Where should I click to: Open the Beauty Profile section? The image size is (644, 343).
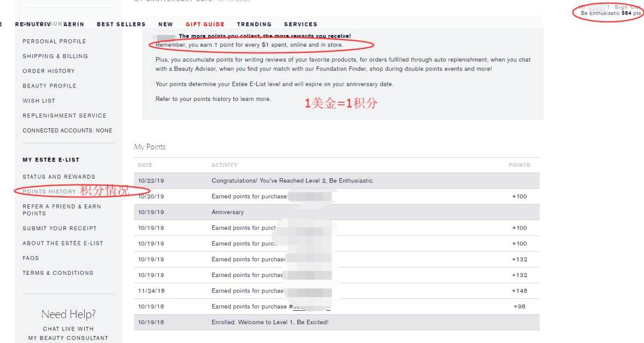pyautogui.click(x=49, y=86)
